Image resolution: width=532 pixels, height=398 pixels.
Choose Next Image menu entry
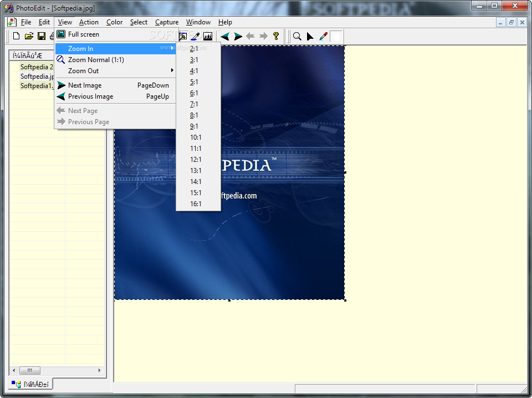coord(115,85)
